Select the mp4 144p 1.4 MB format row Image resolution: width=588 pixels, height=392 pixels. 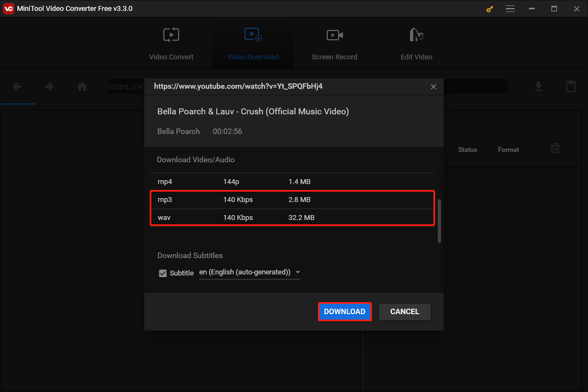(x=292, y=181)
